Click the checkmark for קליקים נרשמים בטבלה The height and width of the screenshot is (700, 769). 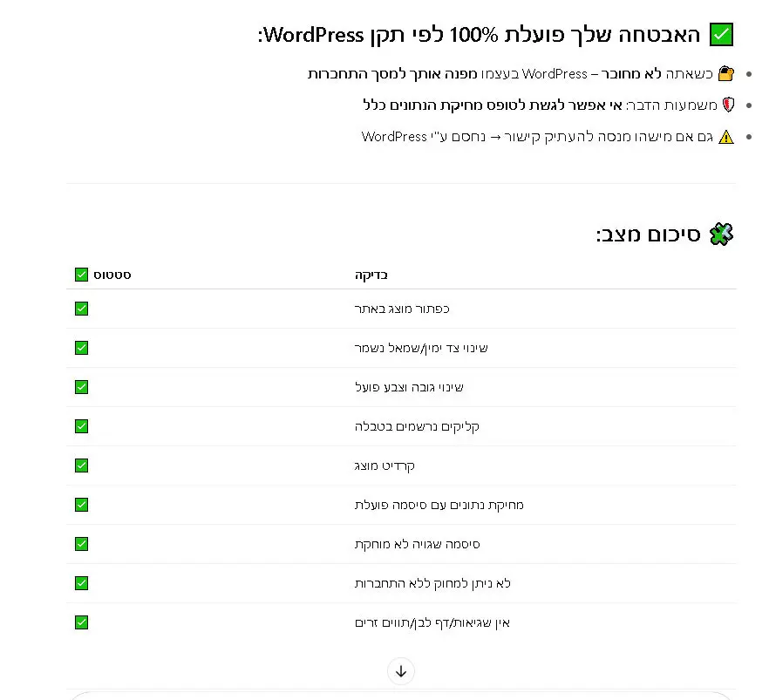pos(81,426)
